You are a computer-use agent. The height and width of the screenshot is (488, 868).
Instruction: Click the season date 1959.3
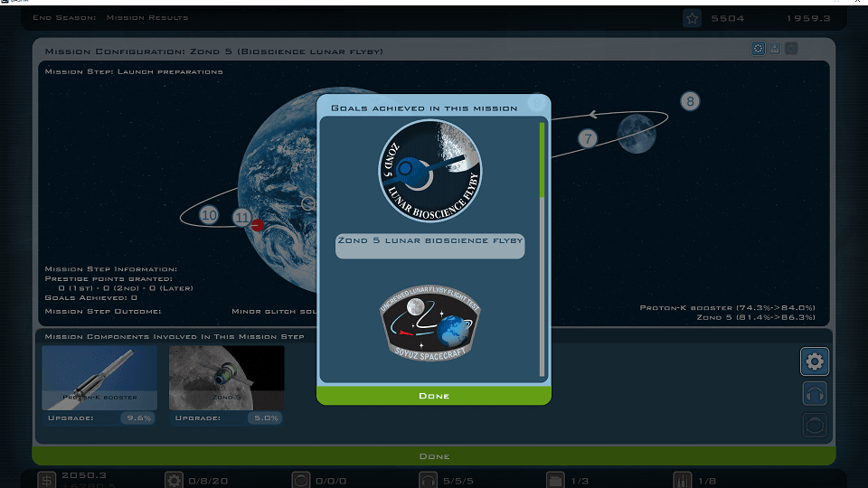808,18
